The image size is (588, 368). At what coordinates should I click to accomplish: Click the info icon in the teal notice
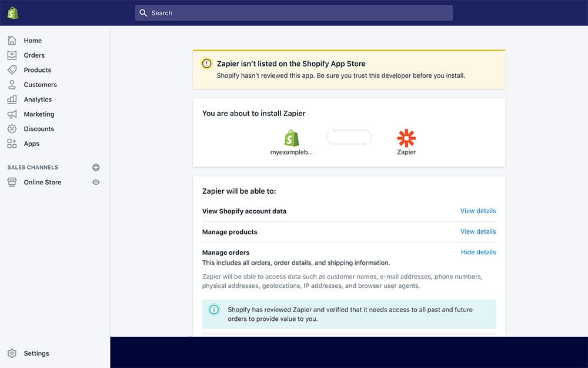214,310
